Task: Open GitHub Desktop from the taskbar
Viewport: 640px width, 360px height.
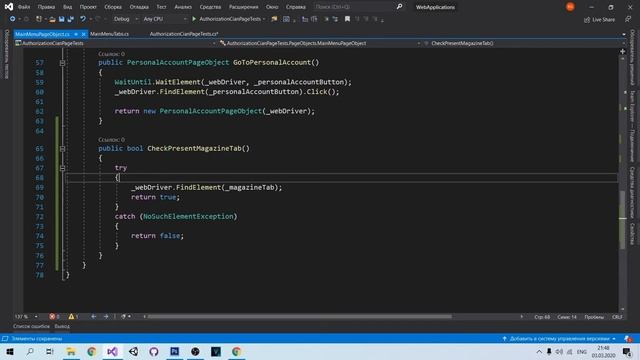Action: [x=154, y=351]
